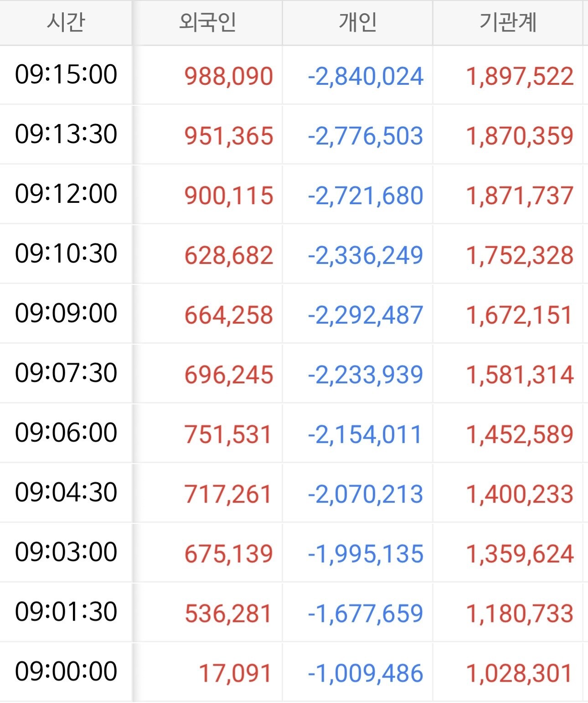Click the 09:13:30 time cell
Image resolution: width=588 pixels, height=703 pixels.
pos(66,134)
